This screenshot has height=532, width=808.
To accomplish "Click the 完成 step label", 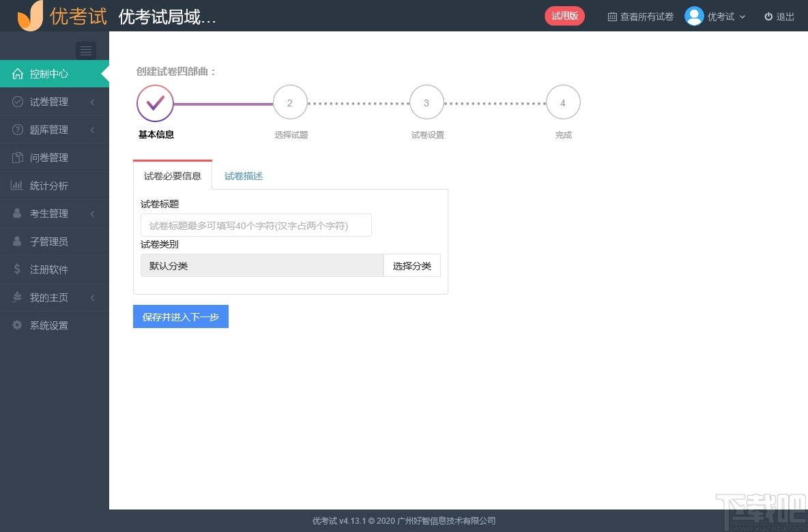I will [x=563, y=134].
